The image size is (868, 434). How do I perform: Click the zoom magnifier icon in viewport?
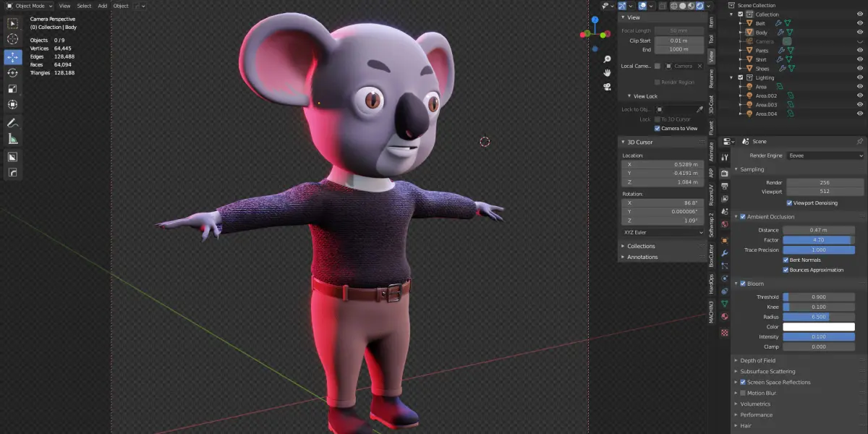(608, 59)
